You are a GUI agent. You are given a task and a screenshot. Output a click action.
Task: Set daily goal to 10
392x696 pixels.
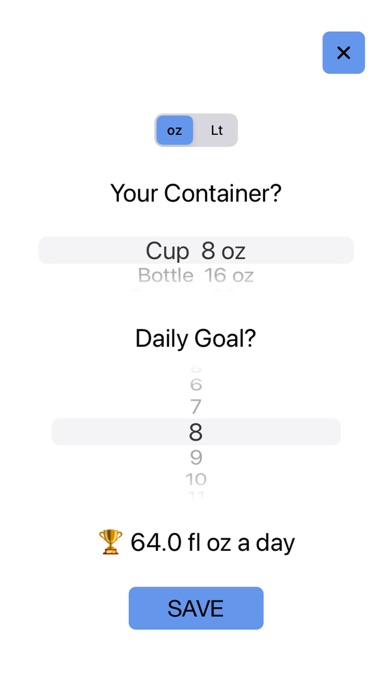tap(196, 479)
